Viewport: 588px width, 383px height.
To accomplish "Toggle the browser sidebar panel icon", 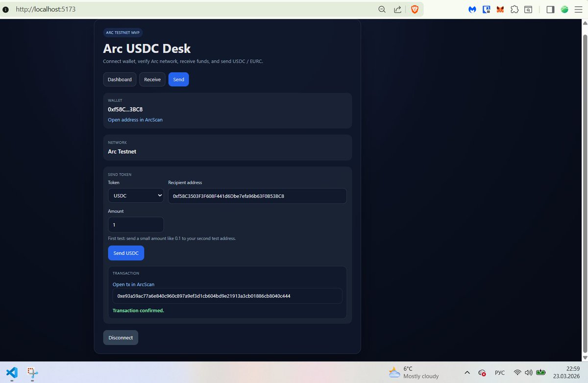I will click(550, 9).
